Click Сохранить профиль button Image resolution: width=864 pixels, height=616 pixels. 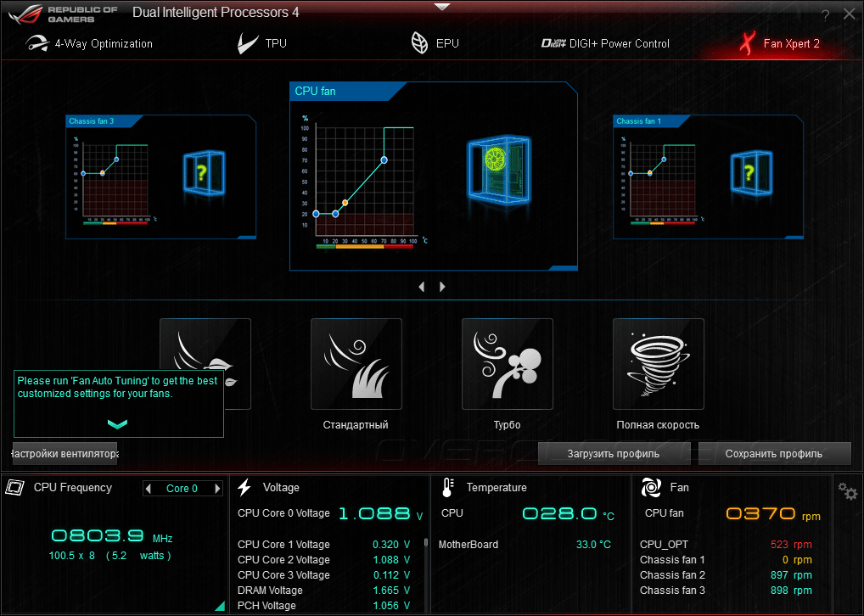coord(774,453)
